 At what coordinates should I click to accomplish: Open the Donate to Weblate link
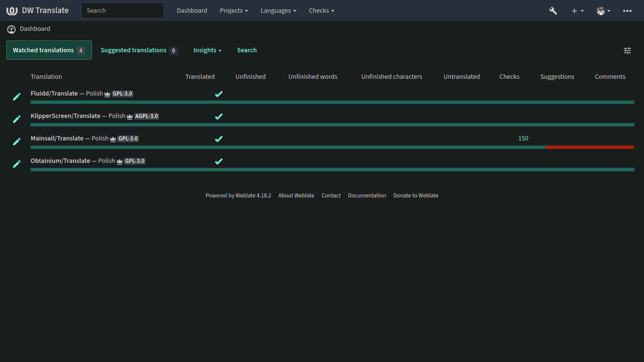pos(416,195)
